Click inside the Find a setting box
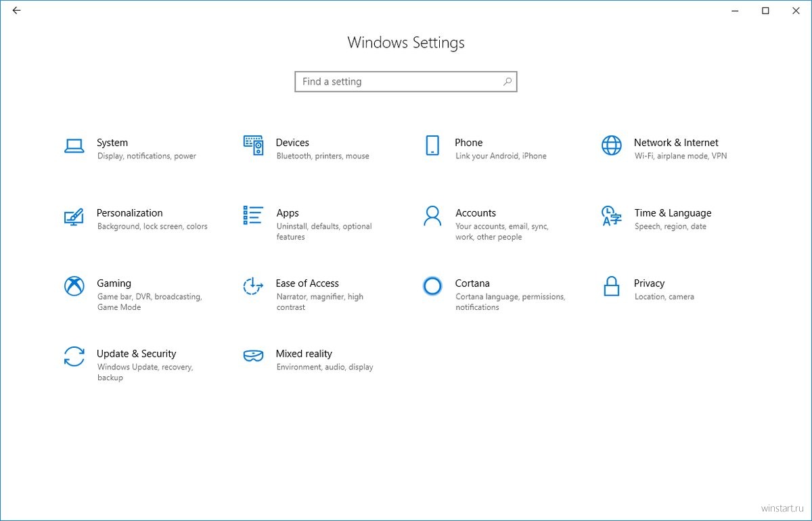Image resolution: width=812 pixels, height=521 pixels. [x=396, y=82]
